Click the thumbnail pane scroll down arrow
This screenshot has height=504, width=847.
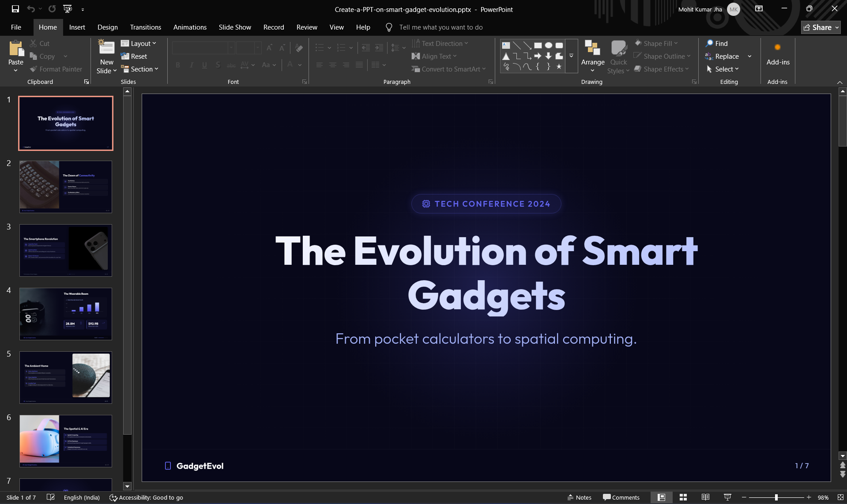(127, 486)
